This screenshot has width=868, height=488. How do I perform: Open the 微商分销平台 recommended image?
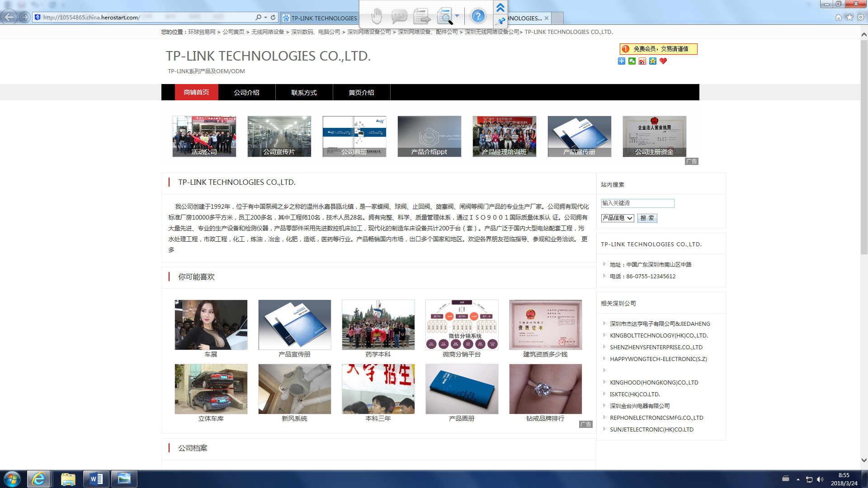(x=462, y=325)
